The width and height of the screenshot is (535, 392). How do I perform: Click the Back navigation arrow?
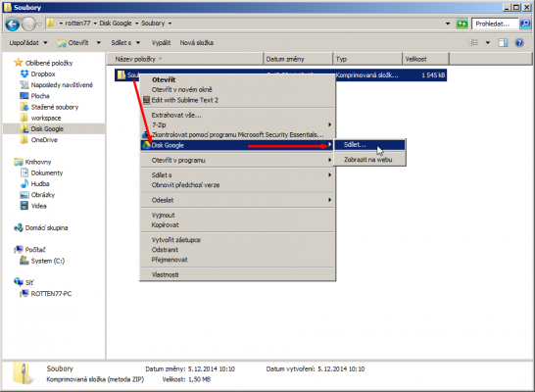pyautogui.click(x=13, y=24)
